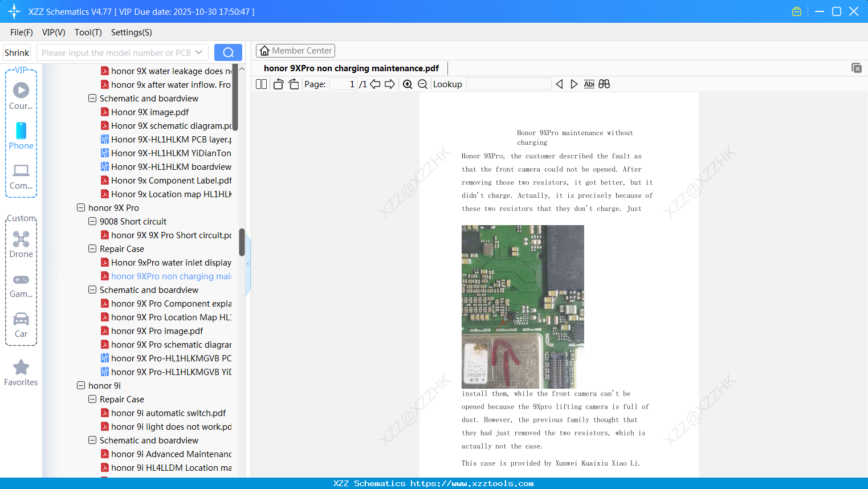Viewport: 868px width, 489px height.
Task: Find previous lookup match
Action: tap(559, 84)
